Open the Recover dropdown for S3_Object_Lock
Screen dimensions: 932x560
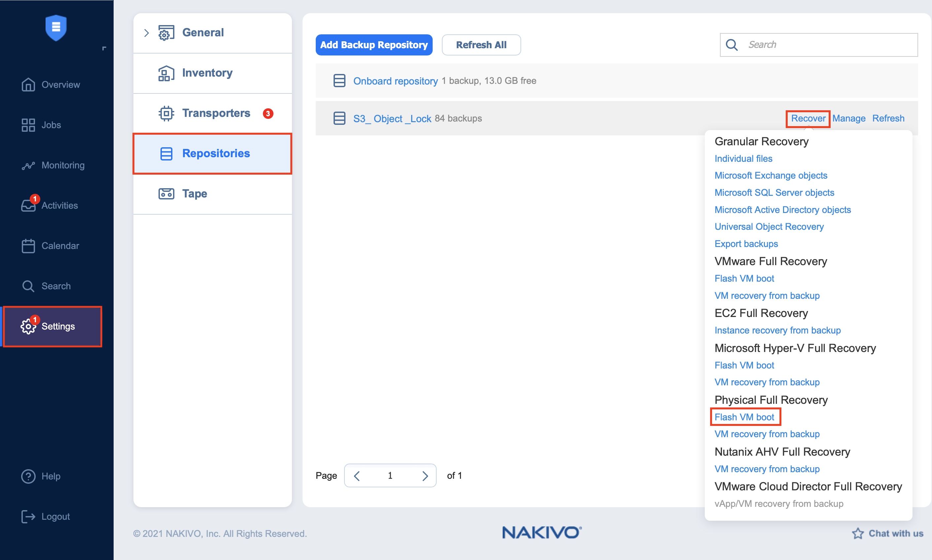point(808,119)
